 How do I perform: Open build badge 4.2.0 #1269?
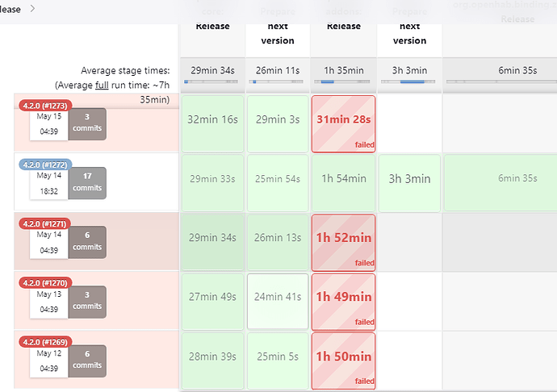[x=44, y=343]
